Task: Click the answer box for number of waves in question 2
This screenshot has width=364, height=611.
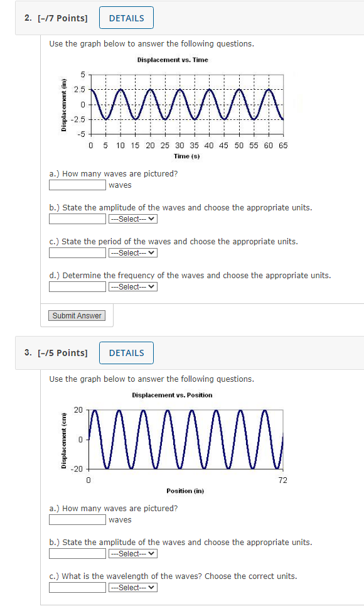Action: pos(77,185)
